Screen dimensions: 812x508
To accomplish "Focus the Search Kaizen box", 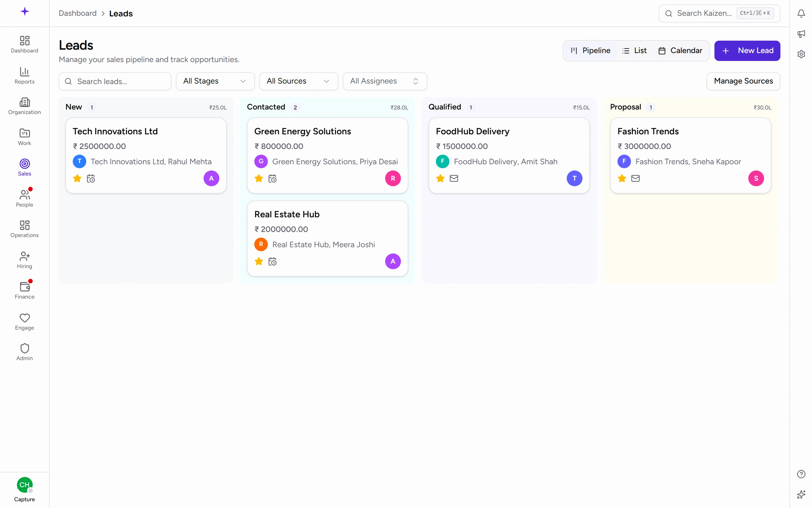I will pos(719,14).
